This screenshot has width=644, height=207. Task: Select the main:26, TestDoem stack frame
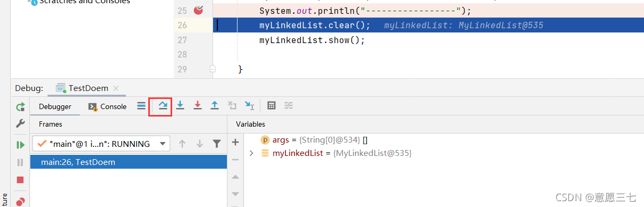pos(129,162)
